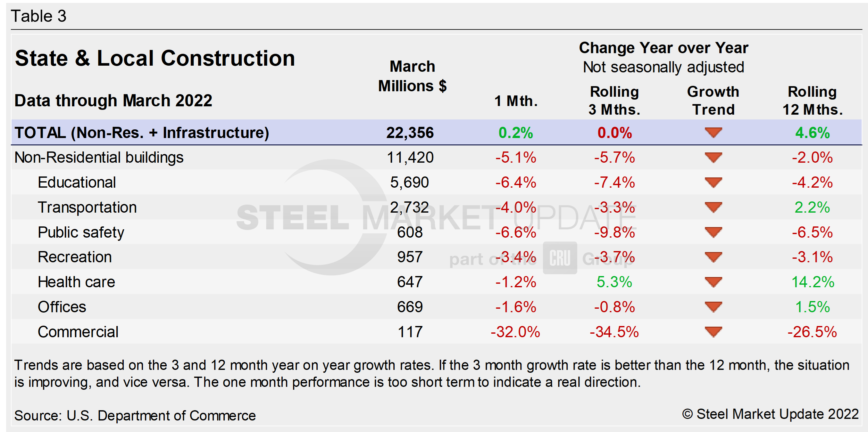
Task: Click the Educational row trend down arrow
Action: [x=713, y=182]
